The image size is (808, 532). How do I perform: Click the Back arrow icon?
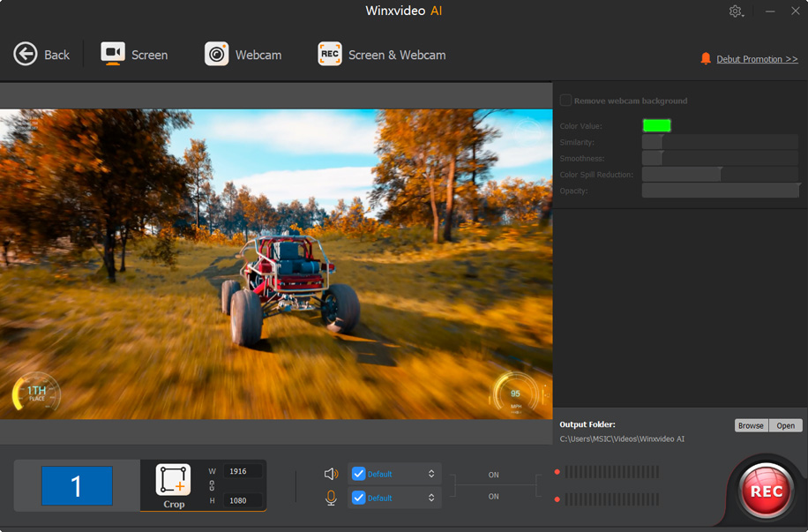tap(26, 54)
